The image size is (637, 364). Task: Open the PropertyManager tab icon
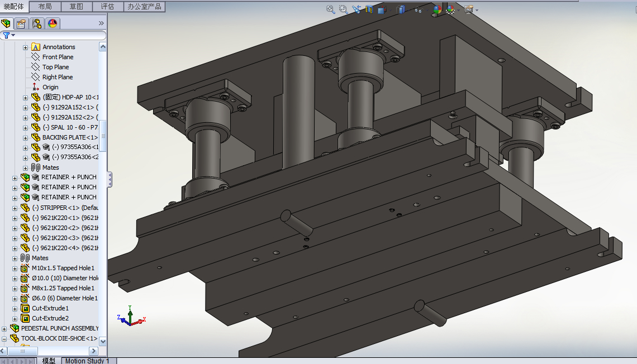tap(22, 23)
